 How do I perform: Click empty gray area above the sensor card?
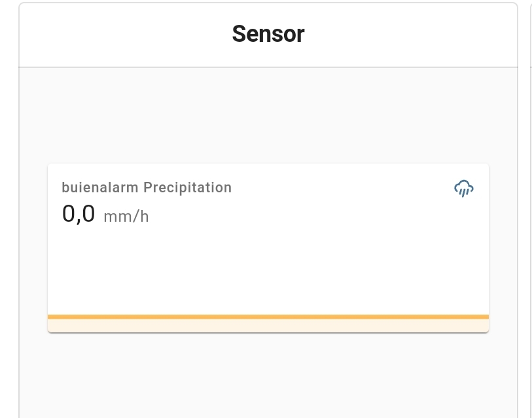click(x=268, y=114)
